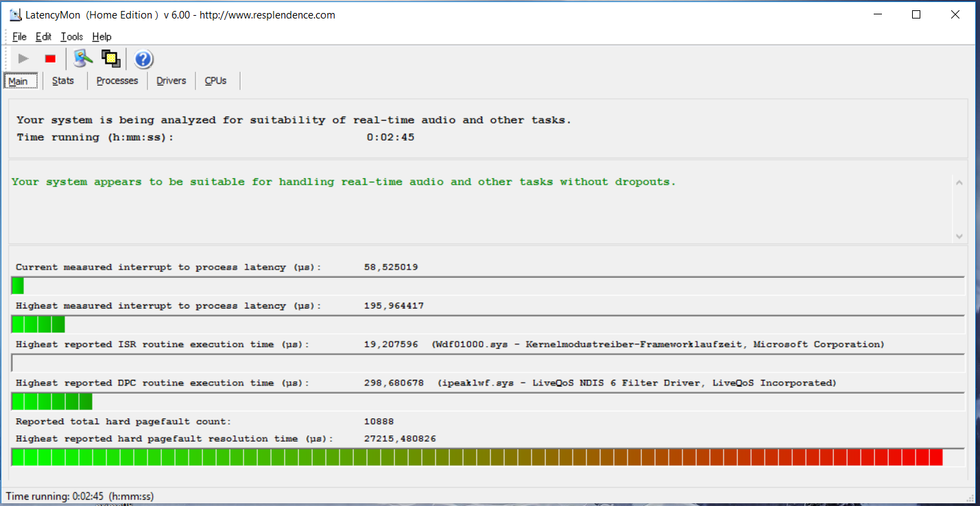The image size is (980, 506).
Task: Click the overlapping yellow squares toolbar icon
Action: (x=110, y=59)
